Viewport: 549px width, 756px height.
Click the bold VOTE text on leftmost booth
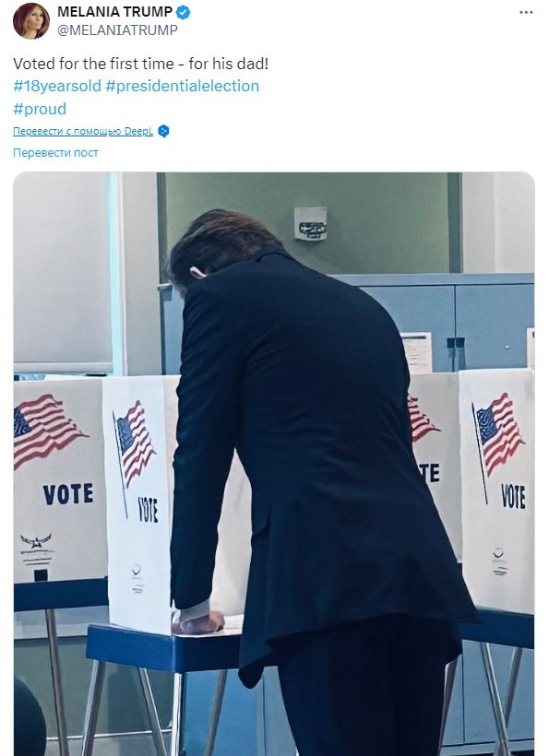(x=68, y=495)
